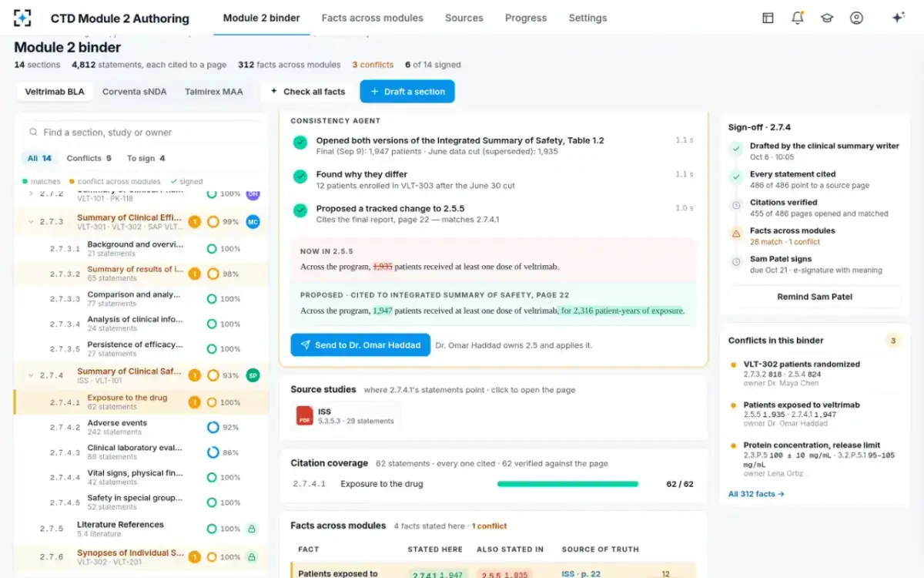Filter sections by Conflicts 5
This screenshot has height=578, width=924.
89,158
